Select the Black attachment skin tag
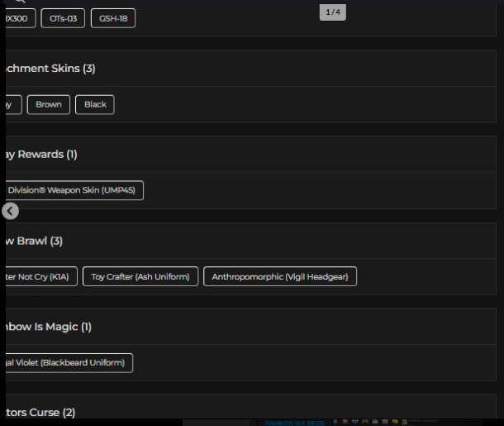Image resolution: width=504 pixels, height=426 pixels. (x=95, y=104)
